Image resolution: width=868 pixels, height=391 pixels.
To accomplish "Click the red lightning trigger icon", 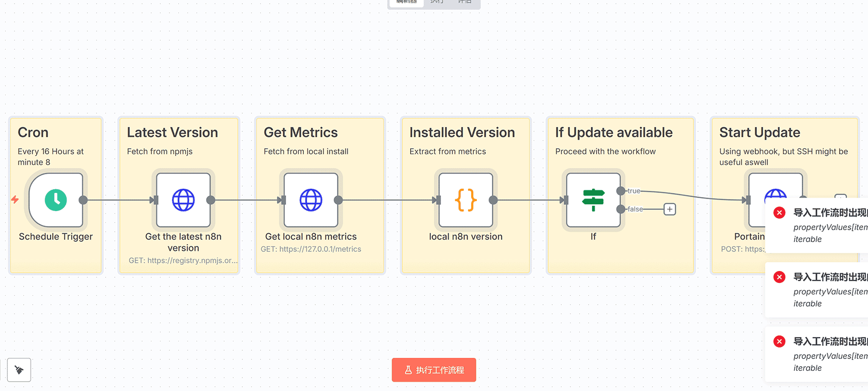I will point(15,200).
